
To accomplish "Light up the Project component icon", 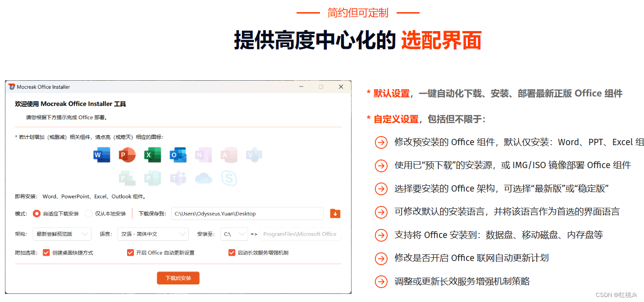I will point(127,178).
